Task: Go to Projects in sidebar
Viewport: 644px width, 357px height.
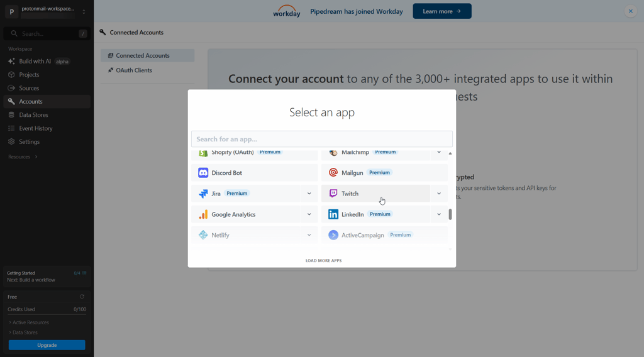Action: click(x=47, y=75)
